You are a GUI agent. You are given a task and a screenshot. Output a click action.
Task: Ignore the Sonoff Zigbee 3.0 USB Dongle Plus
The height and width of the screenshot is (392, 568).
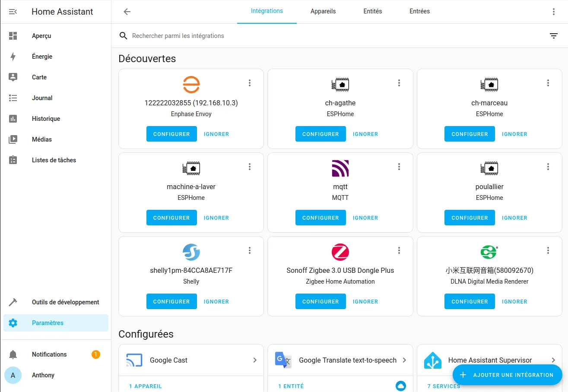tap(365, 301)
